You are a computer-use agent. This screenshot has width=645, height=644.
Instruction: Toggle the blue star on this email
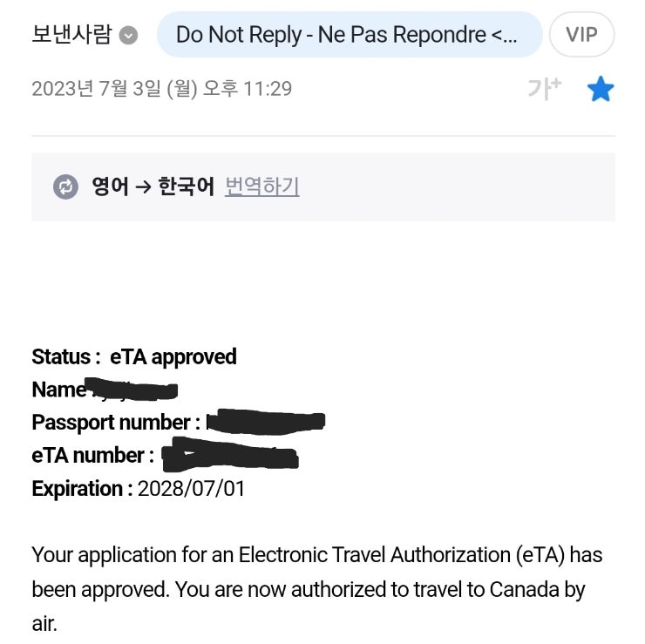click(601, 89)
